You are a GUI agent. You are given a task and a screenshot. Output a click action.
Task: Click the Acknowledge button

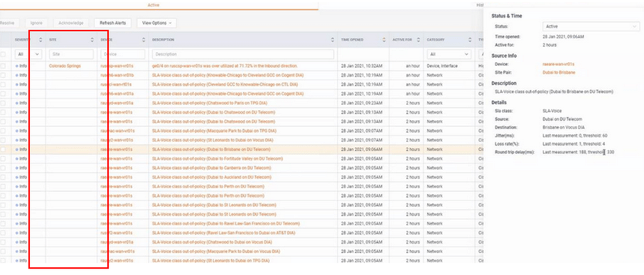pos(71,23)
